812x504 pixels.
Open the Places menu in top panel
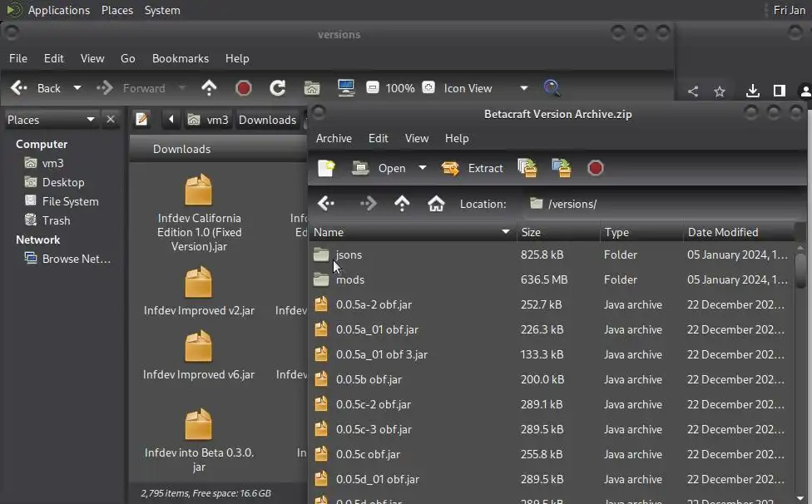pyautogui.click(x=117, y=10)
